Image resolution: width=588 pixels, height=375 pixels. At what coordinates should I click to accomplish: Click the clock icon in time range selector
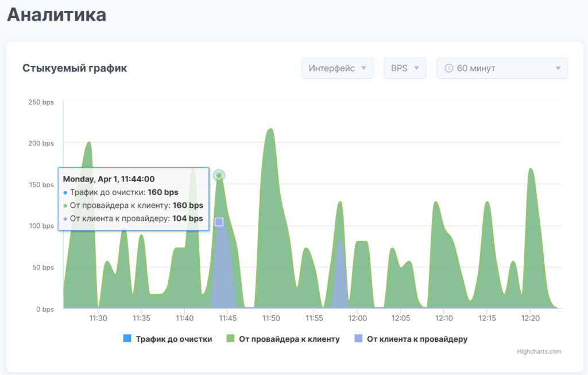coord(449,68)
